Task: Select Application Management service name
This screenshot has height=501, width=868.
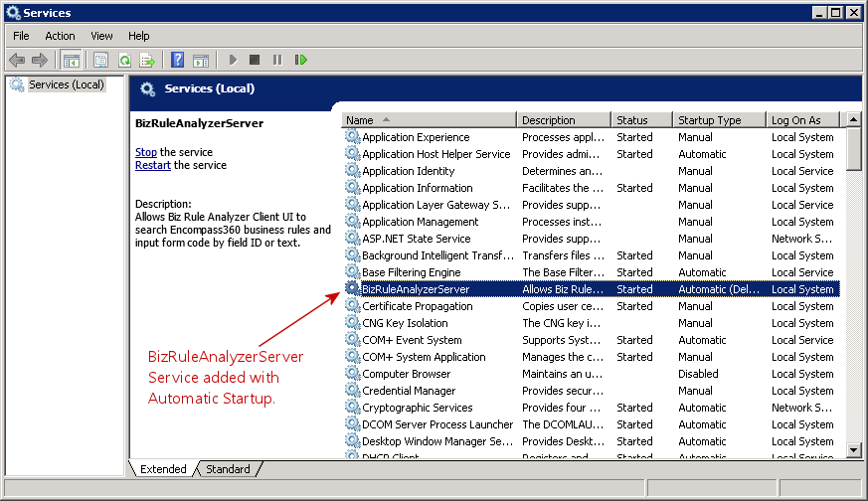Action: click(x=421, y=222)
